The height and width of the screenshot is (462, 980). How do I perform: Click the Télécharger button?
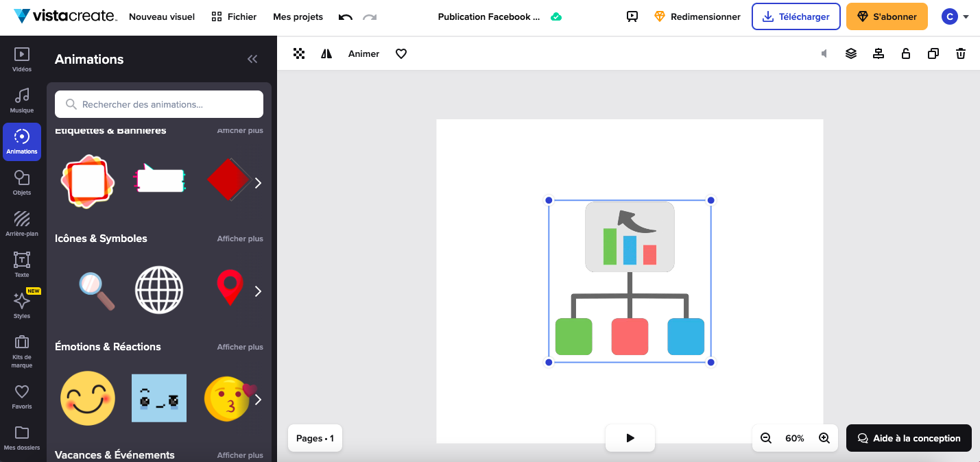796,16
